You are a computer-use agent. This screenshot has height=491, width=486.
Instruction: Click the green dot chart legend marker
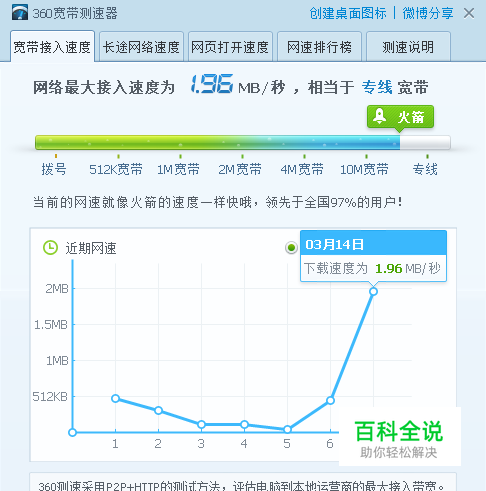click(291, 248)
